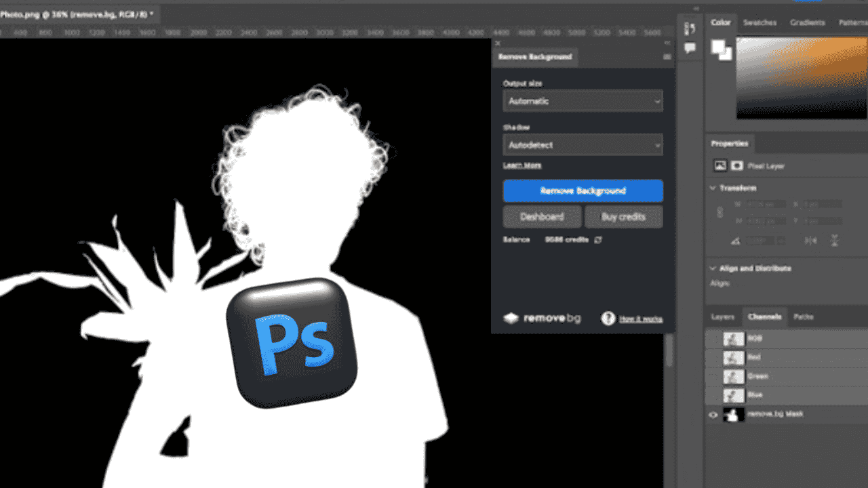Select the Properties panel tab
Viewport: 868px width, 488px height.
[730, 144]
